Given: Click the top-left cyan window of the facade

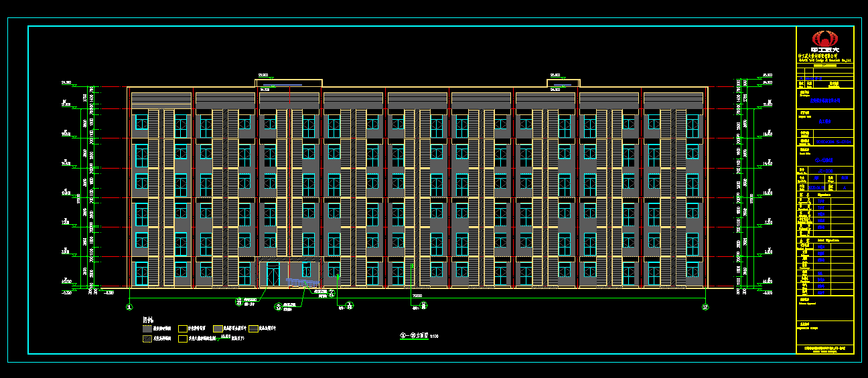Looking at the screenshot, I should [x=141, y=122].
